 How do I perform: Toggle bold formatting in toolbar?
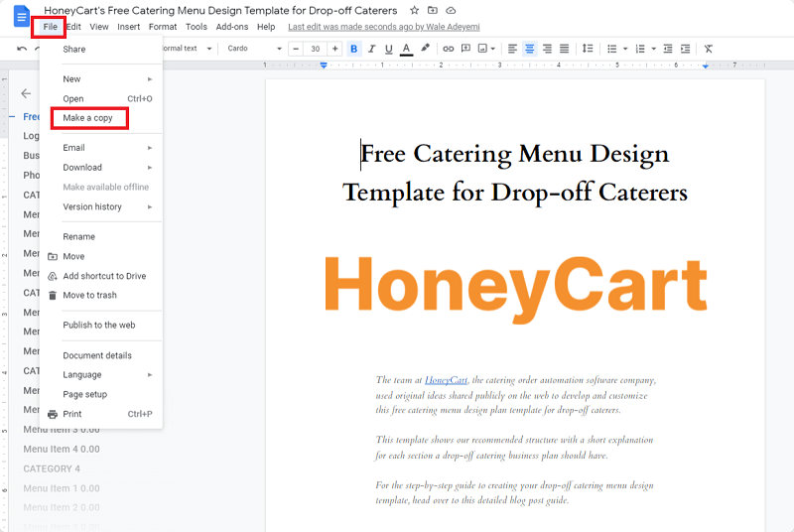coord(354,49)
